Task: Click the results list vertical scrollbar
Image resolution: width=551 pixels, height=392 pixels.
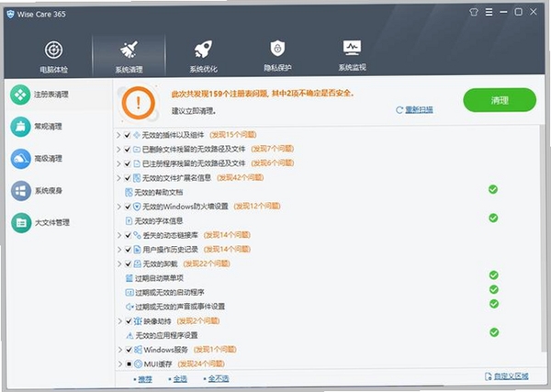Action: 542,239
